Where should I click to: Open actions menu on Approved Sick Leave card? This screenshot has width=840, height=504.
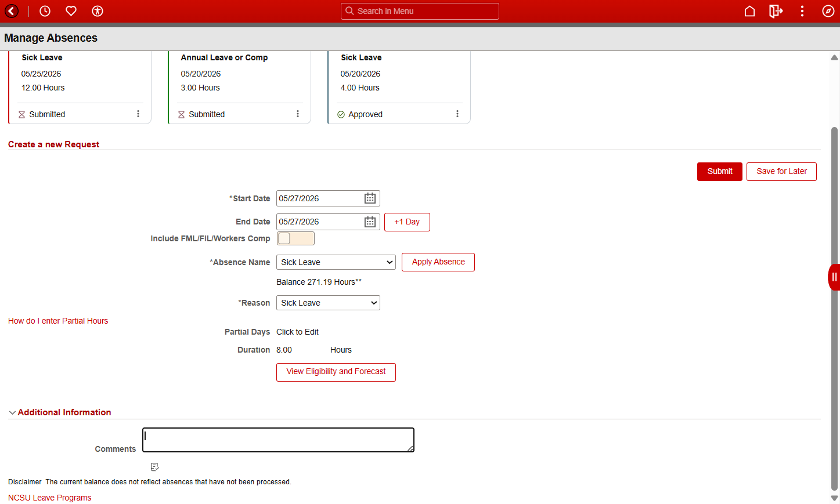point(457,114)
